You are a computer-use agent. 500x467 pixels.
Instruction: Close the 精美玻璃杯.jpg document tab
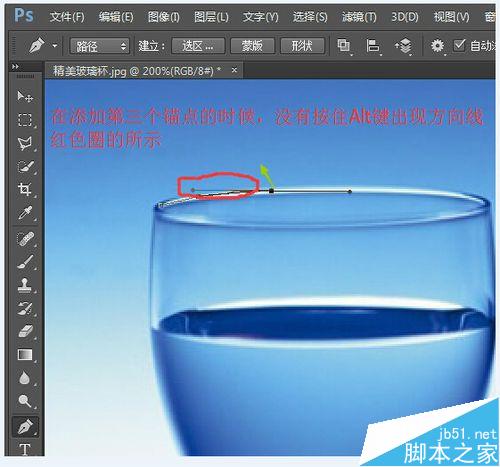(x=234, y=70)
